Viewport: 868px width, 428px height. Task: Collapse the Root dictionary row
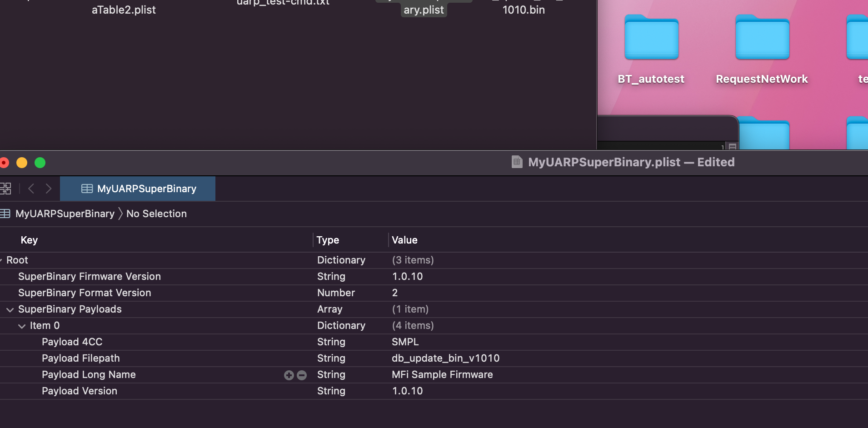[x=1, y=260]
